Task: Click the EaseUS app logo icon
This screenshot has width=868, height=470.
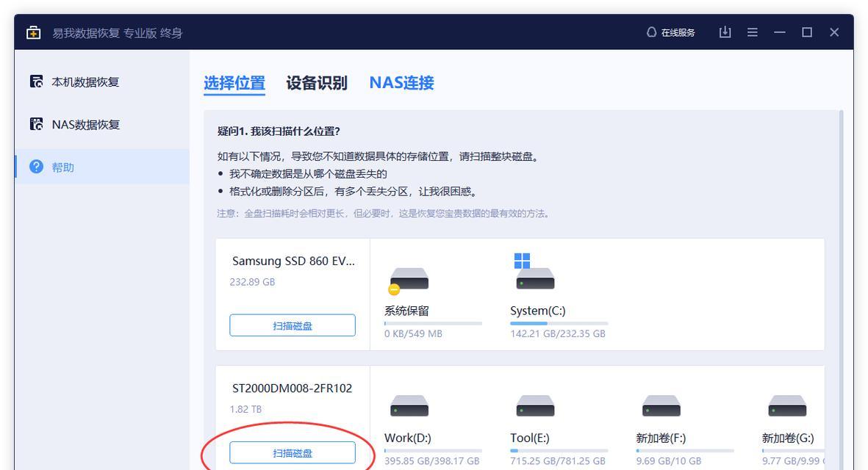Action: tap(34, 32)
